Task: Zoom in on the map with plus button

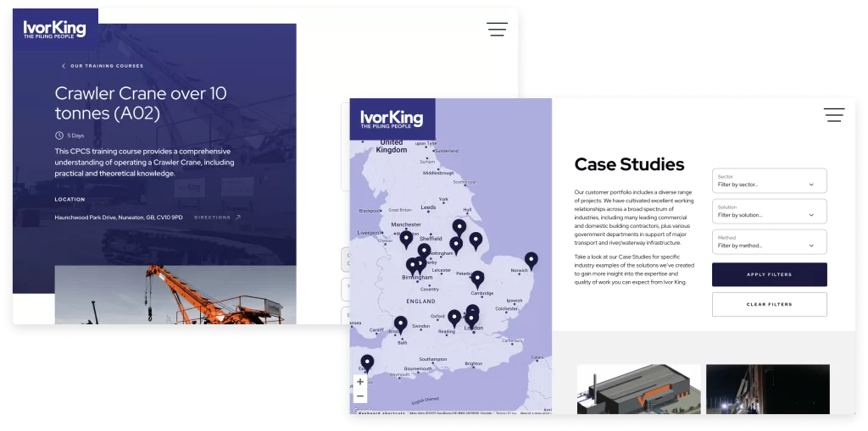Action: (360, 382)
